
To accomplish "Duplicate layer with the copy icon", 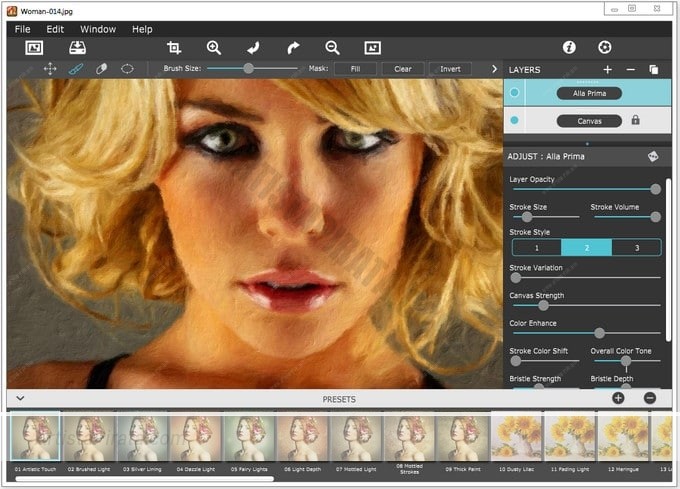I will tap(654, 69).
